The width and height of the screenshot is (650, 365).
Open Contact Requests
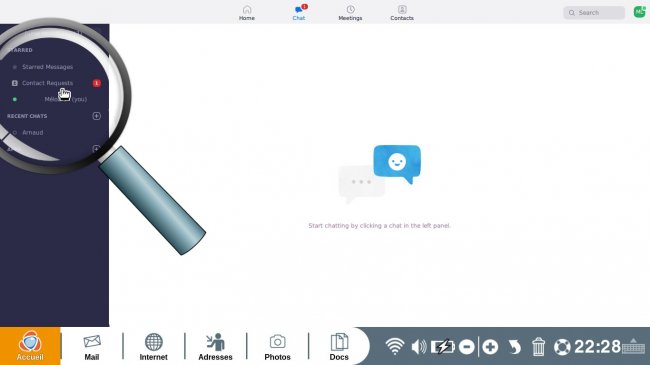47,83
